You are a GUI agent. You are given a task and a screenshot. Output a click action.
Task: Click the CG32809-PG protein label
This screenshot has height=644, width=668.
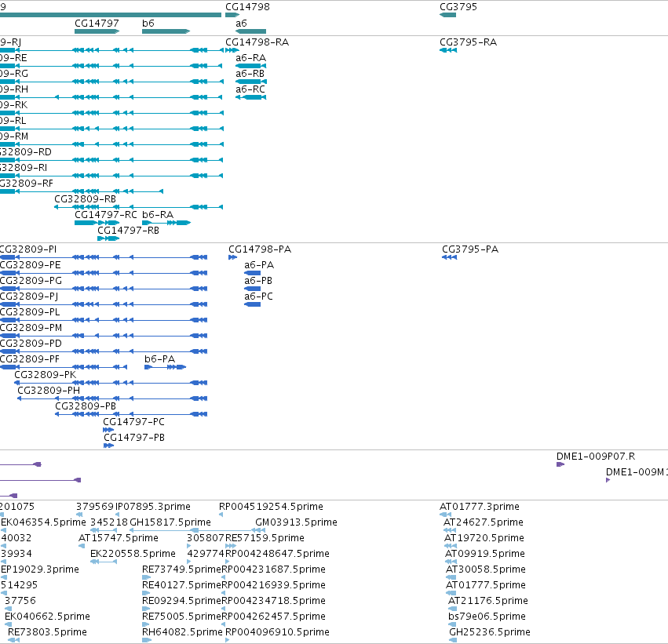[x=31, y=281]
